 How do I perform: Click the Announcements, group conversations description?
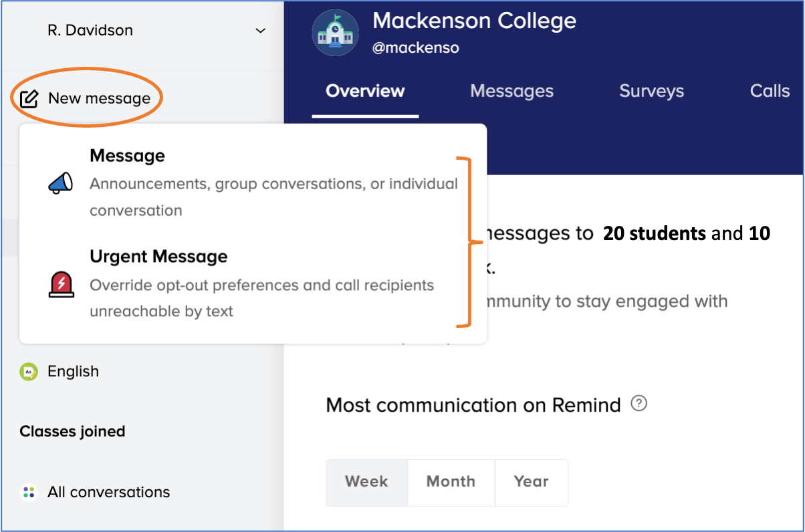(274, 197)
